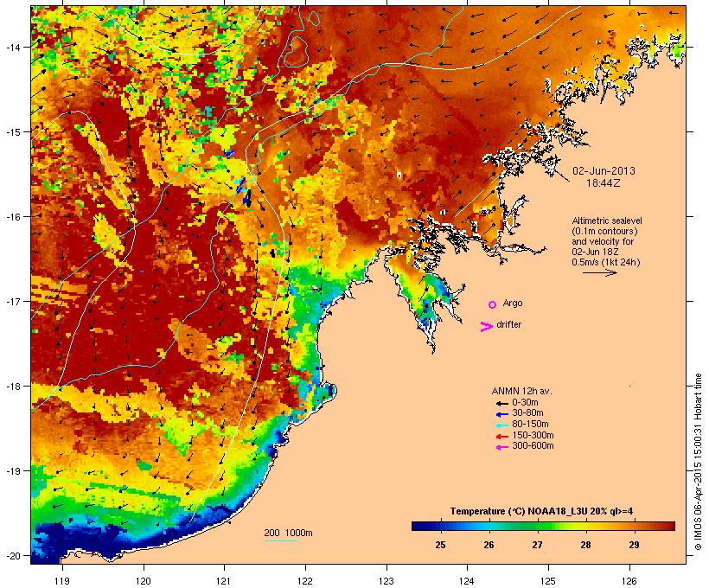Click the 'Altimetric sealevel' label
Viewport: 709px width, 588px height.
pos(607,220)
